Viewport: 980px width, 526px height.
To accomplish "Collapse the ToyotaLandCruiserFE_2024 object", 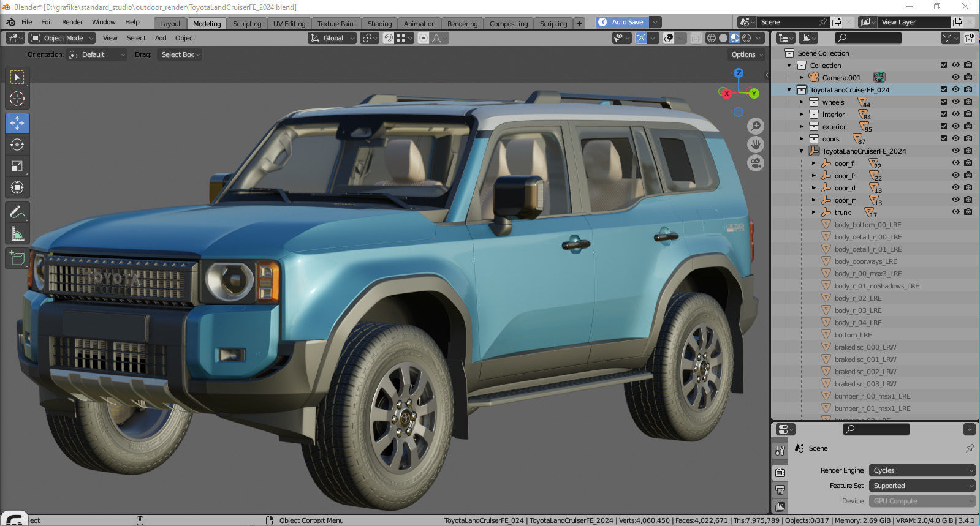I will (802, 151).
